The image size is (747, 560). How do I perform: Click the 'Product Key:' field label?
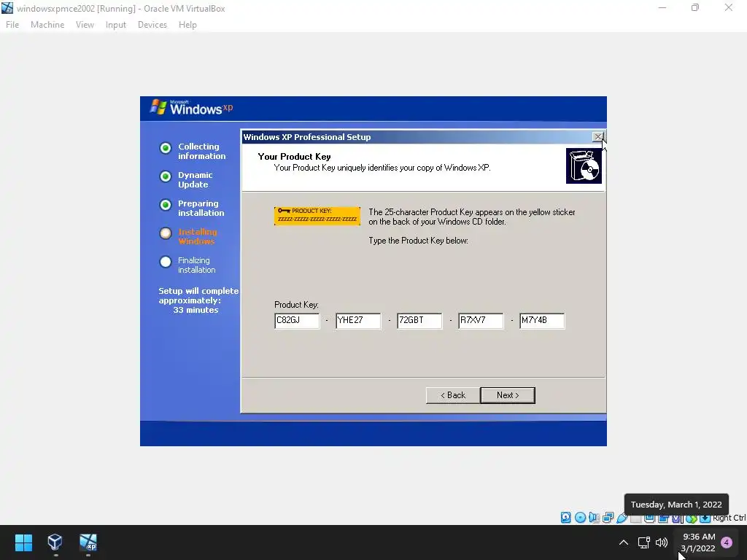coord(296,305)
